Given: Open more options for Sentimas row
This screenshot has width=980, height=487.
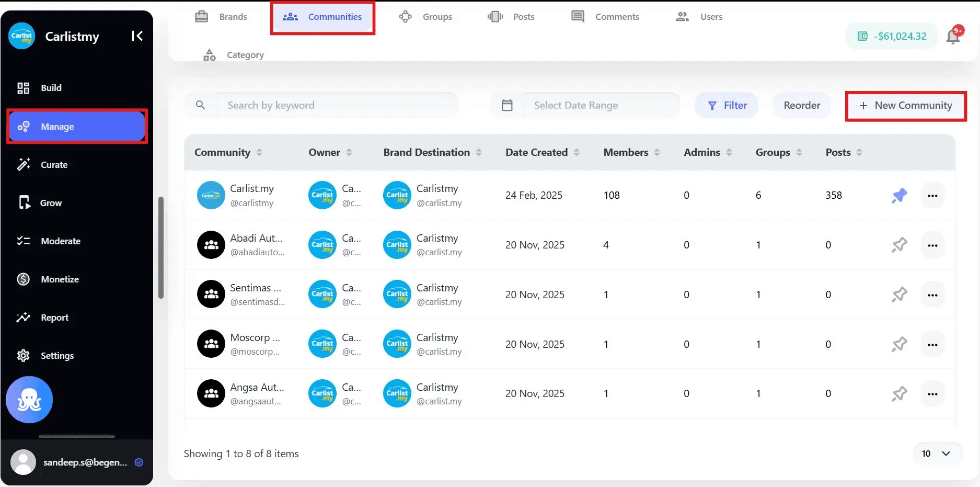Looking at the screenshot, I should tap(932, 295).
